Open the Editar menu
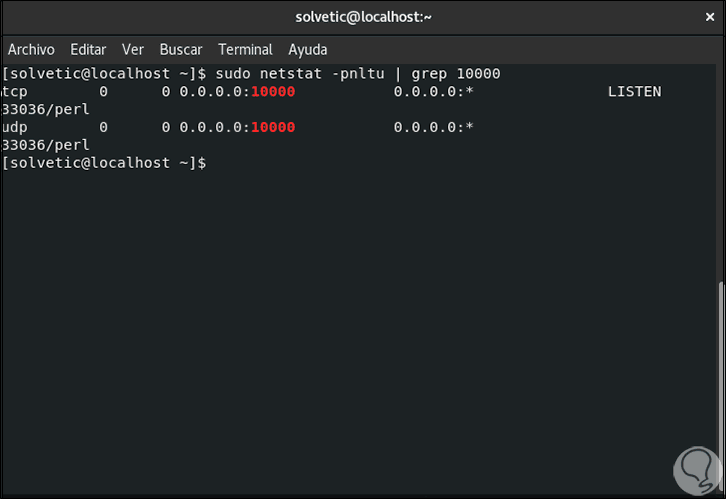The image size is (727, 499). pyautogui.click(x=88, y=49)
